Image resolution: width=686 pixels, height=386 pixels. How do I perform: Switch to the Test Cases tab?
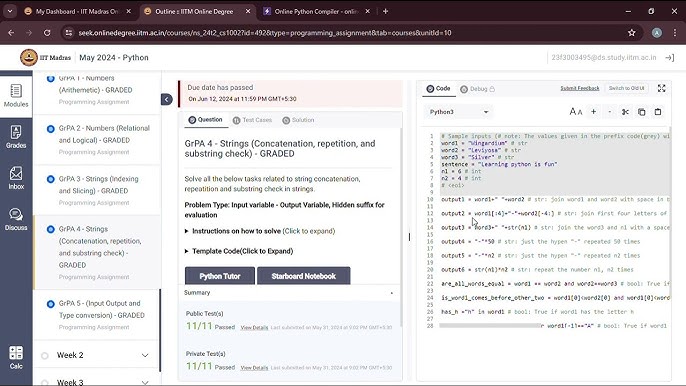click(252, 120)
